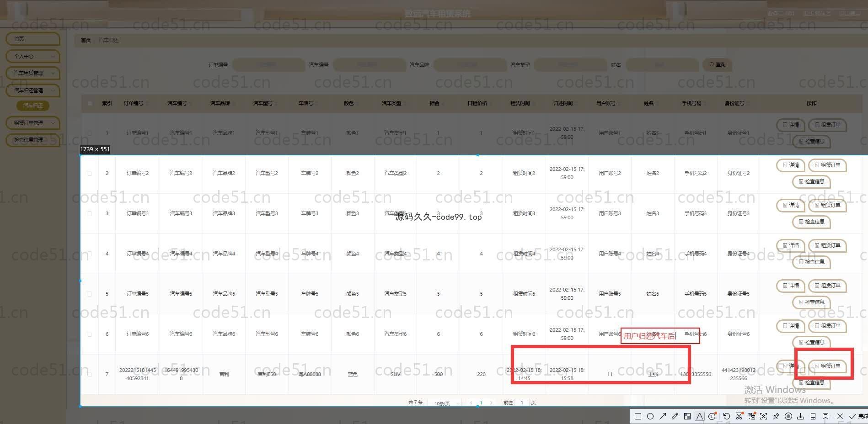Screen dimensions: 868x424
Task: Check the row with 订单编号3
Action: tap(89, 213)
